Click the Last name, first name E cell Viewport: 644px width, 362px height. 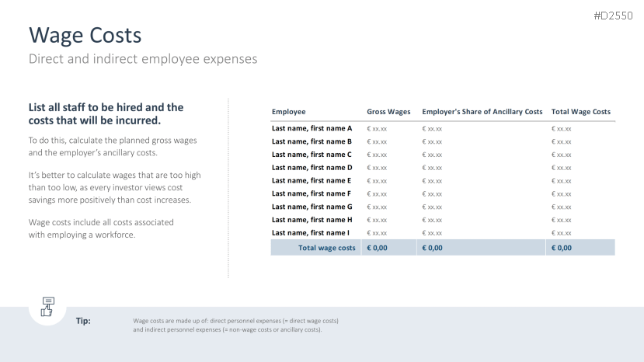pos(312,180)
